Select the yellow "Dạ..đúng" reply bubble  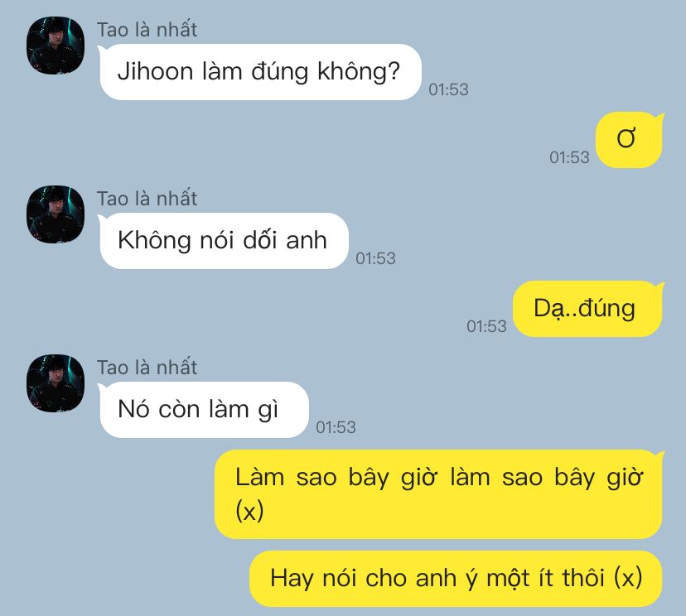coord(588,309)
